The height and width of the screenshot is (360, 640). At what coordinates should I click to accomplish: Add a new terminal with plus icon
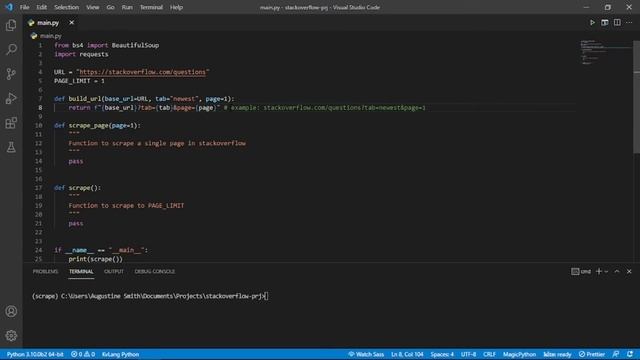(598, 271)
